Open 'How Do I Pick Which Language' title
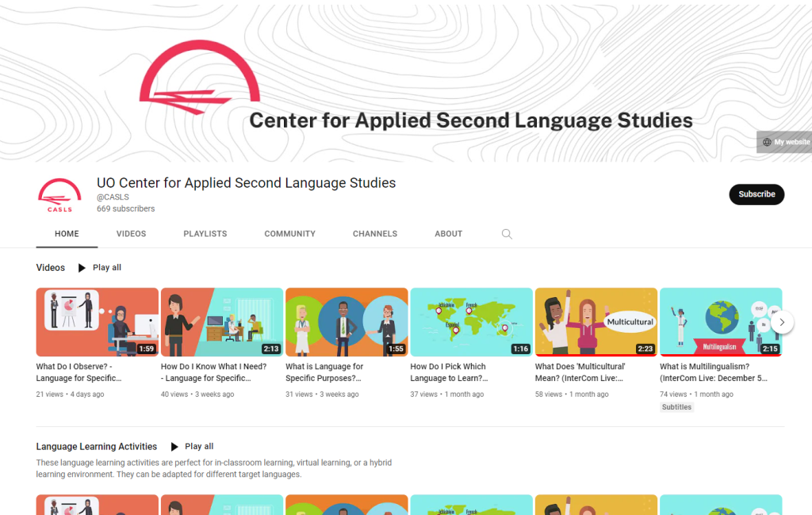 [x=449, y=372]
